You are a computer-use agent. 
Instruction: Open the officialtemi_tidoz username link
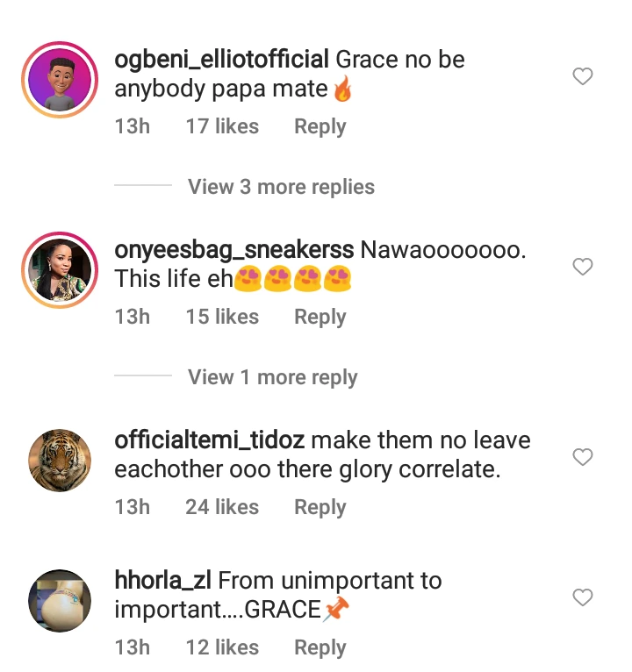point(211,440)
